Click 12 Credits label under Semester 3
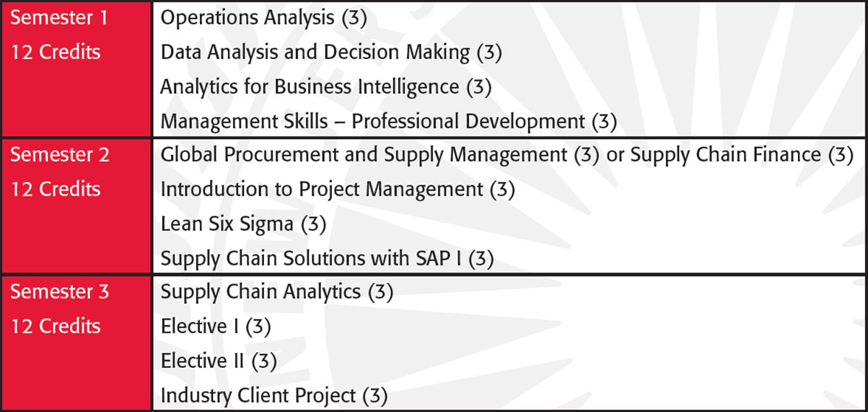Screen dimensions: 868x412 [56, 327]
